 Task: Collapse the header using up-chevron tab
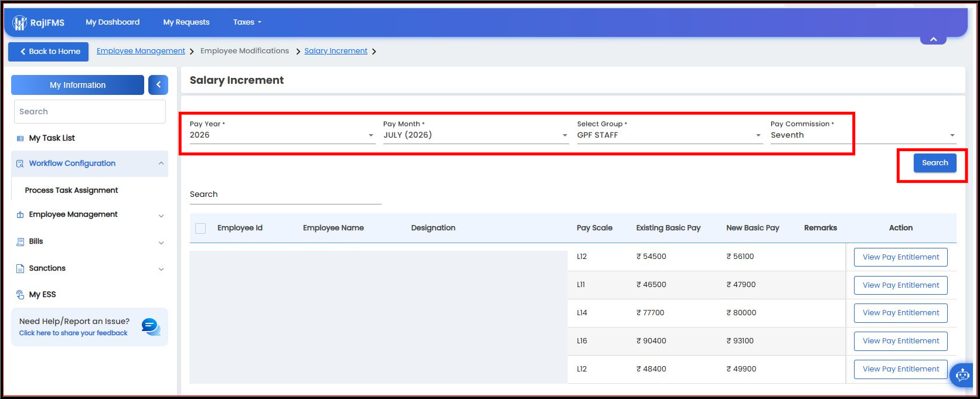coord(933,39)
